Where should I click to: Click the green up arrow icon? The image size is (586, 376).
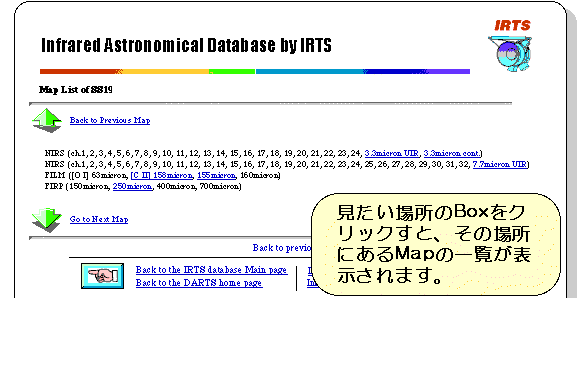coord(47,120)
